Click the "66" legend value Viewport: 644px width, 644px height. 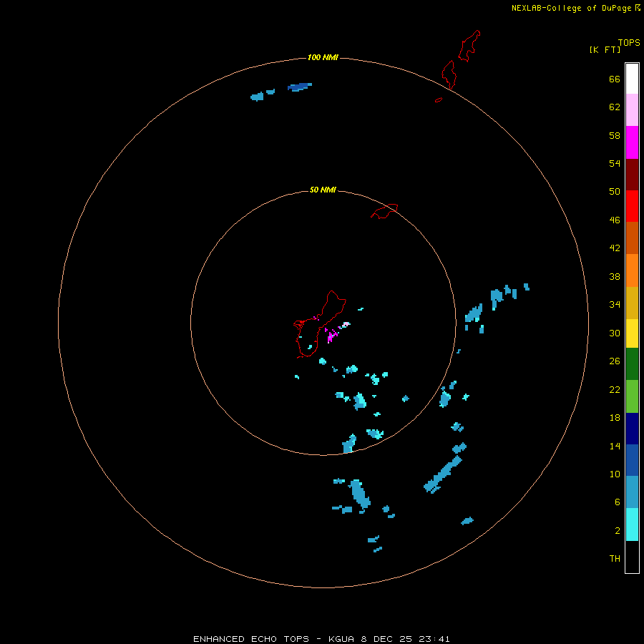(x=615, y=79)
